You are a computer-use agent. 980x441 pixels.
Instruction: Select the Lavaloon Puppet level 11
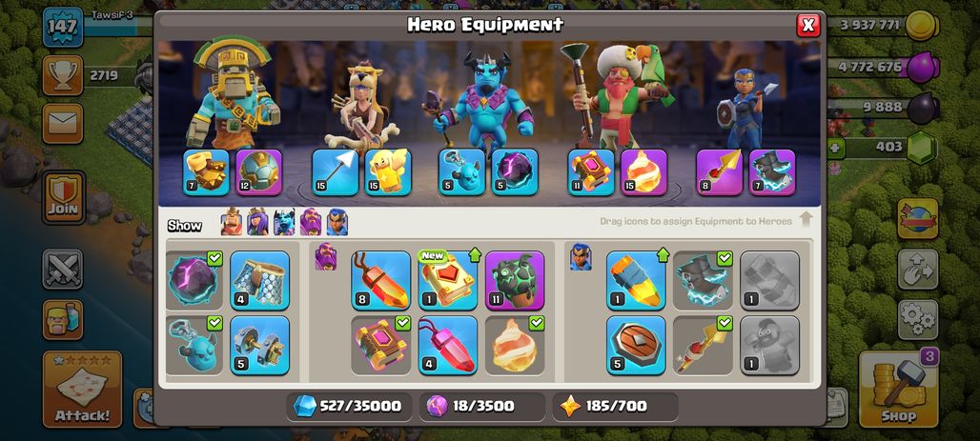pyautogui.click(x=515, y=280)
